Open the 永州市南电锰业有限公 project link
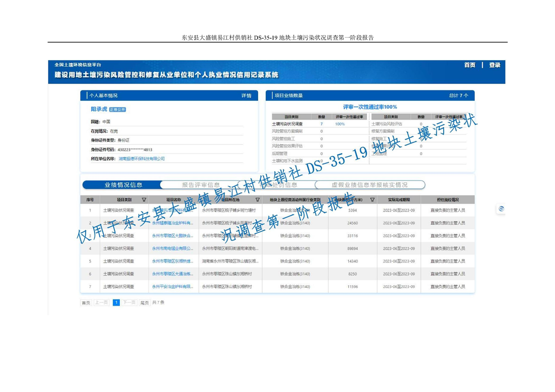Image resolution: width=555 pixels, height=392 pixels. point(173,249)
